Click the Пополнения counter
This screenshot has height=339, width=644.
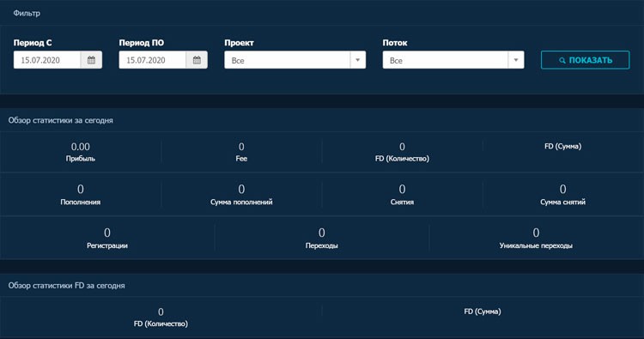[81, 195]
